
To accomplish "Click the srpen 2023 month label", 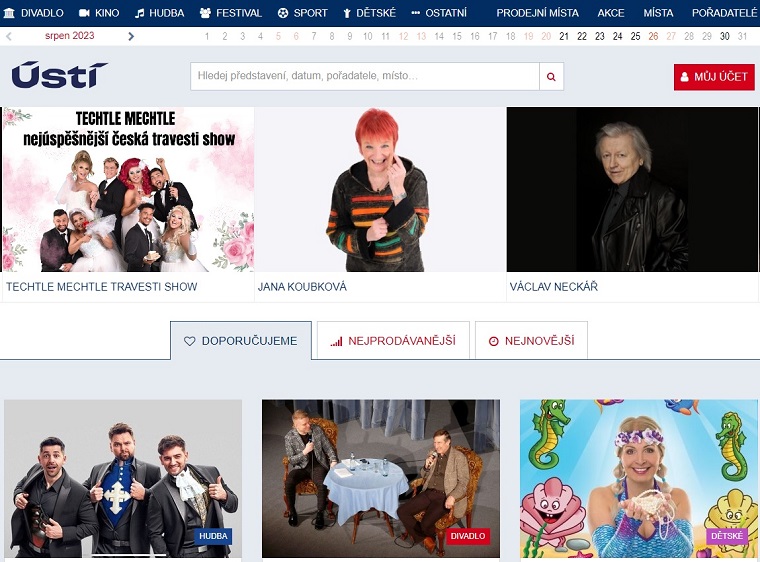I will point(70,36).
